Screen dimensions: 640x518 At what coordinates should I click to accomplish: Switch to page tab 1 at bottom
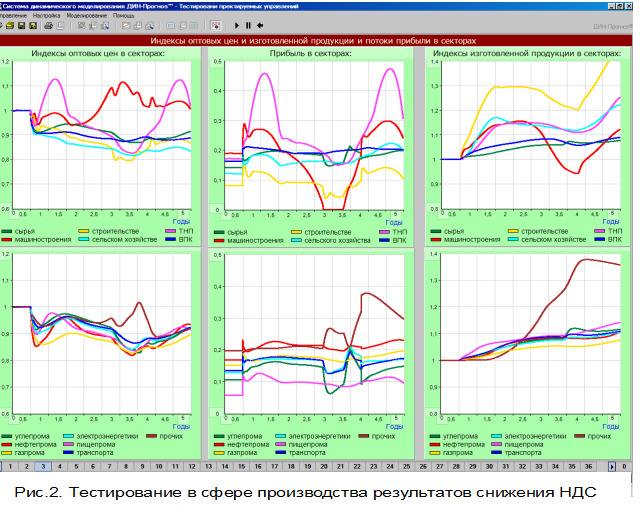pos(9,466)
